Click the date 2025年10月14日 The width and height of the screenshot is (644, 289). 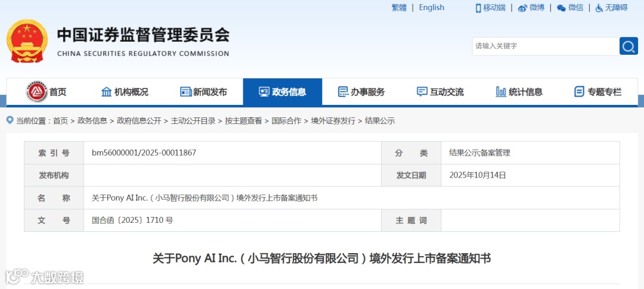(x=478, y=175)
